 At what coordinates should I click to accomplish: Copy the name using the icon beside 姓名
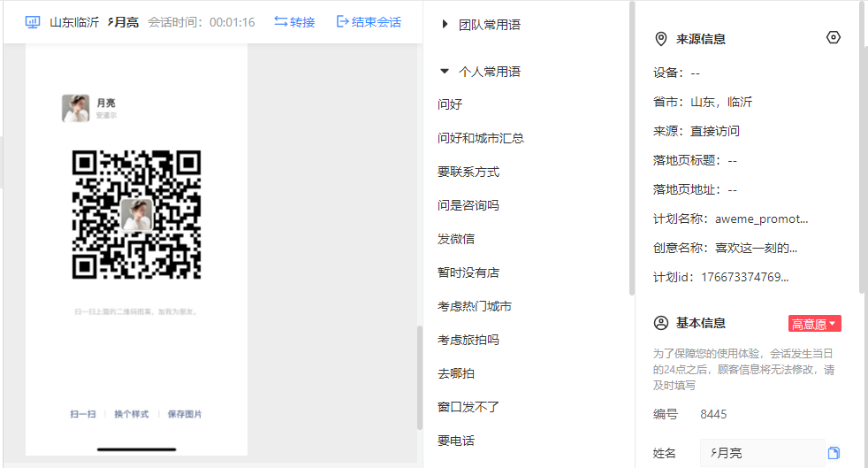tap(834, 453)
